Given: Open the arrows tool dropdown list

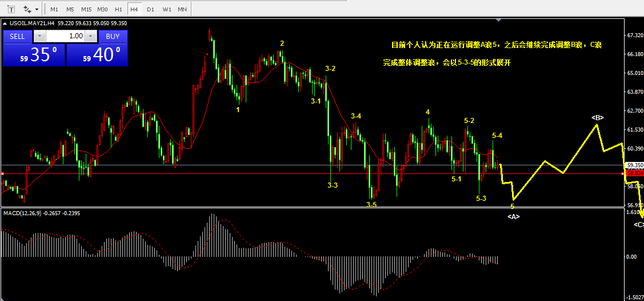Looking at the screenshot, I should pos(37,9).
